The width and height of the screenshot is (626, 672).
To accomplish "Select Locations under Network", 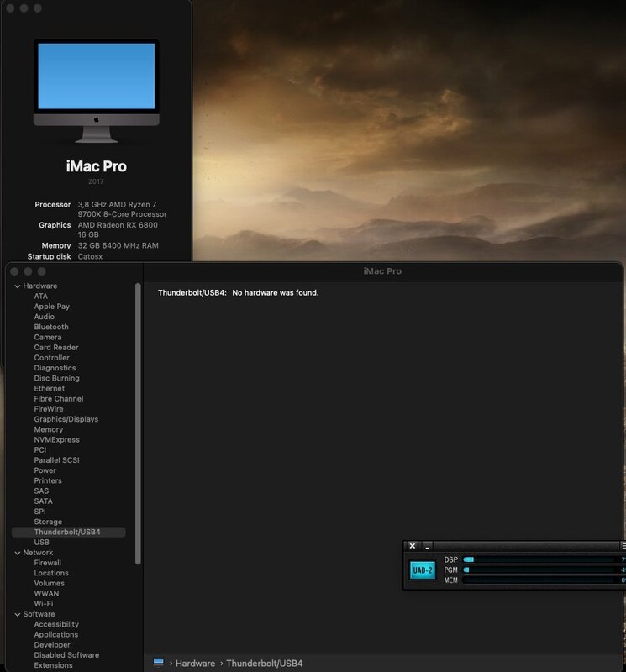I will coord(51,574).
